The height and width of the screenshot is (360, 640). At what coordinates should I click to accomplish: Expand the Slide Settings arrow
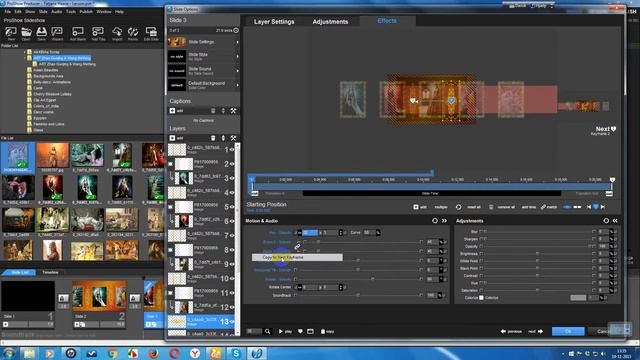coord(238,42)
